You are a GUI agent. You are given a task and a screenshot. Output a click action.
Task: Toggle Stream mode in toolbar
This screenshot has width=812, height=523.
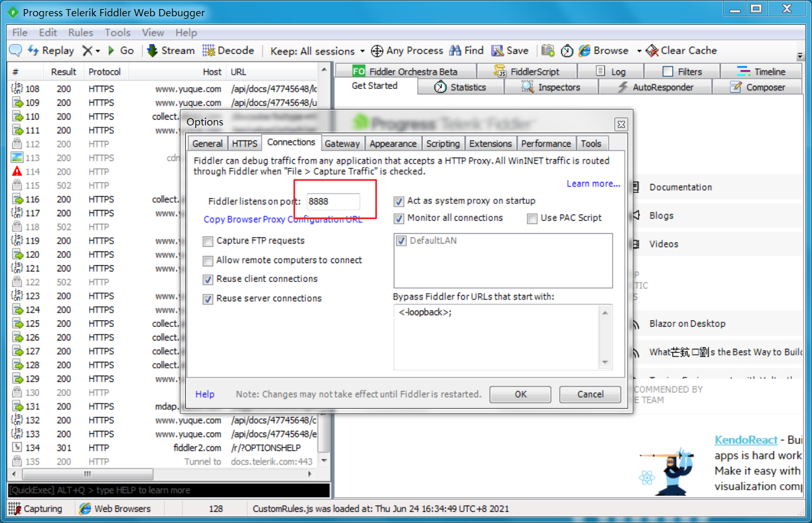coord(170,50)
